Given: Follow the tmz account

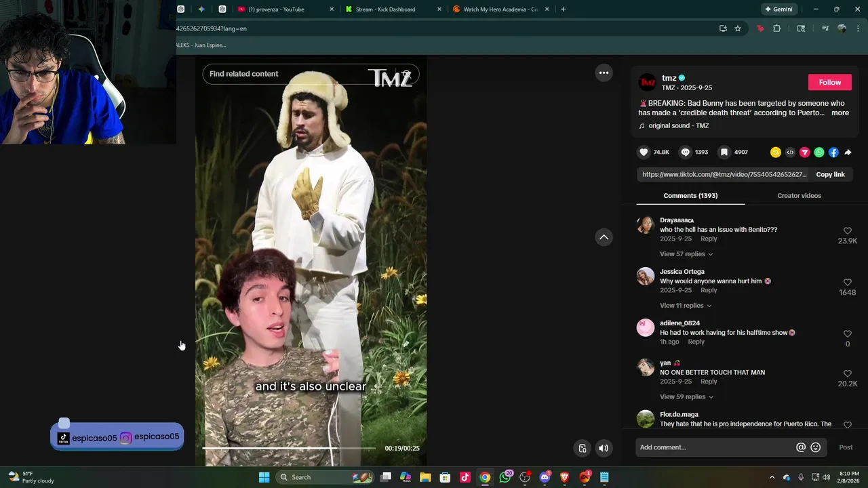Looking at the screenshot, I should pos(829,82).
